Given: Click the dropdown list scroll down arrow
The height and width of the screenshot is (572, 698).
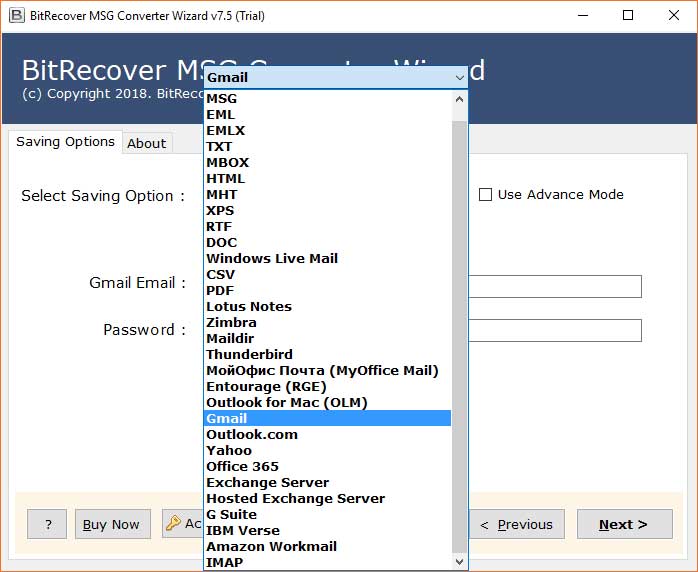Looking at the screenshot, I should (x=459, y=562).
